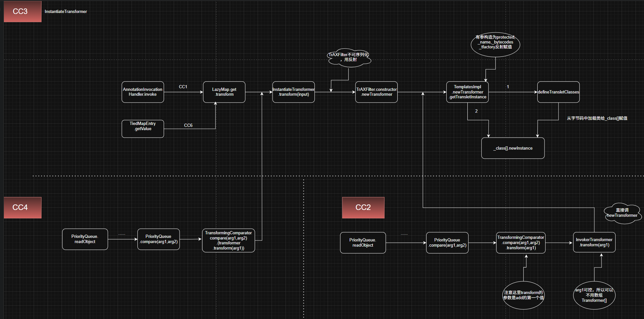The width and height of the screenshot is (644, 319).
Task: Select the cloud note about TrAXFilter
Action: coord(349,58)
